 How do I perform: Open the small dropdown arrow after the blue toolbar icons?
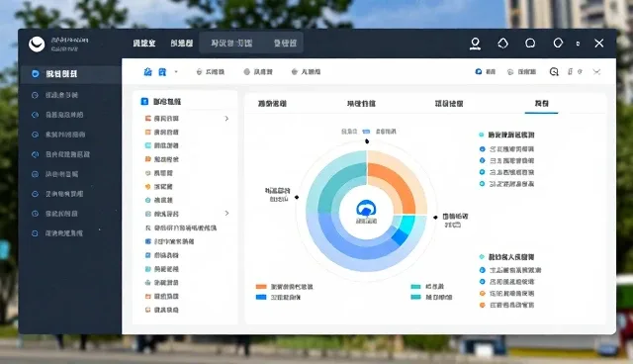point(176,72)
